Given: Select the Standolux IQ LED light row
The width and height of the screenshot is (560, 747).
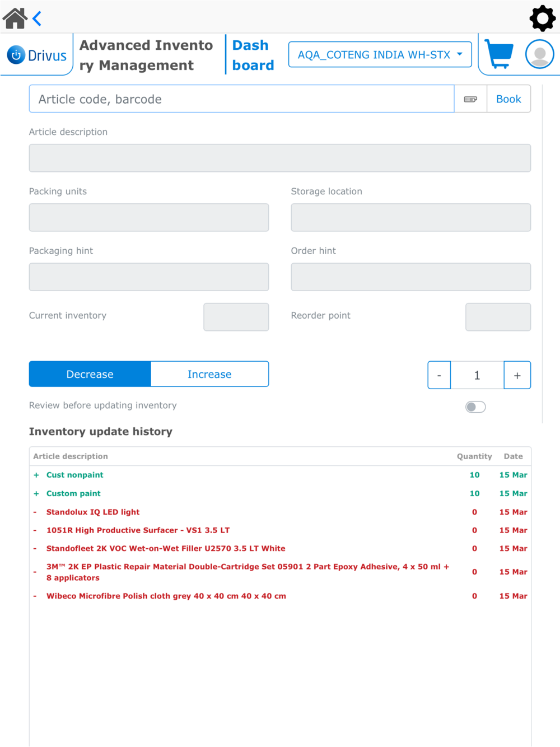Looking at the screenshot, I should 280,512.
